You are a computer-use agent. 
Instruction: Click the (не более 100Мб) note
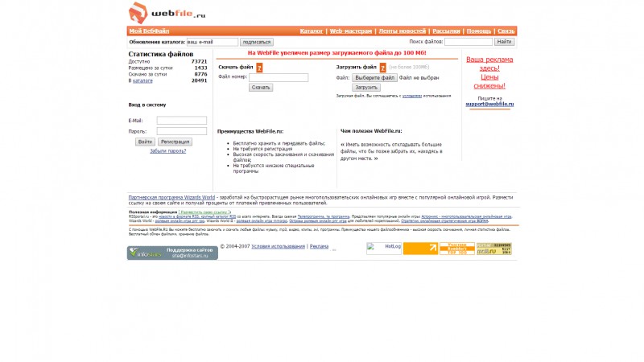[x=409, y=68]
